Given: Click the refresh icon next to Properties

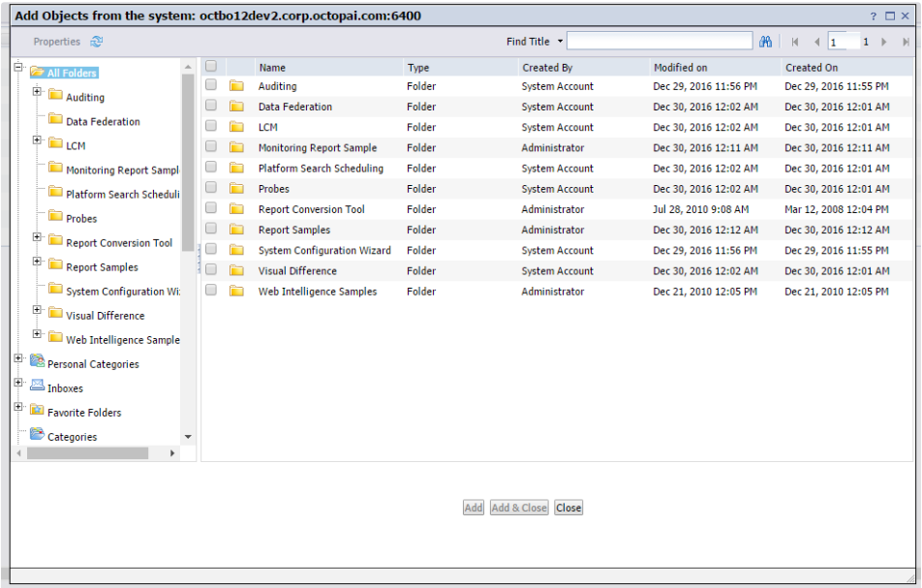Looking at the screenshot, I should pos(96,42).
